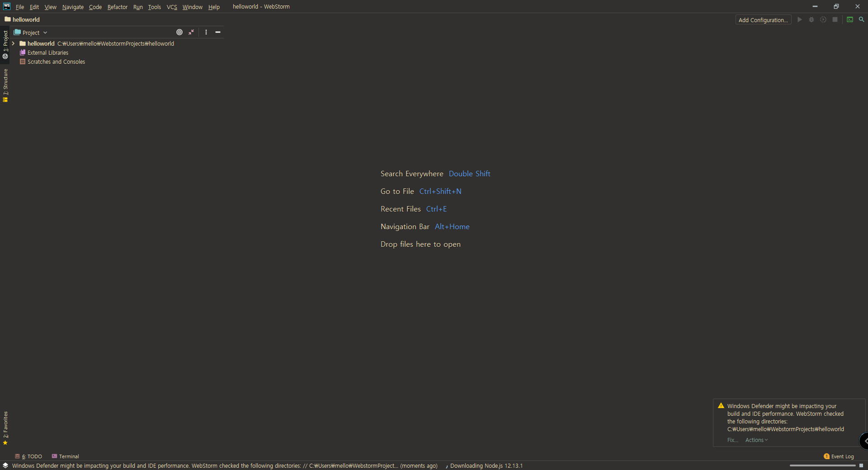The height and width of the screenshot is (470, 868).
Task: Open Search Everywhere magnifier icon
Action: pyautogui.click(x=862, y=19)
